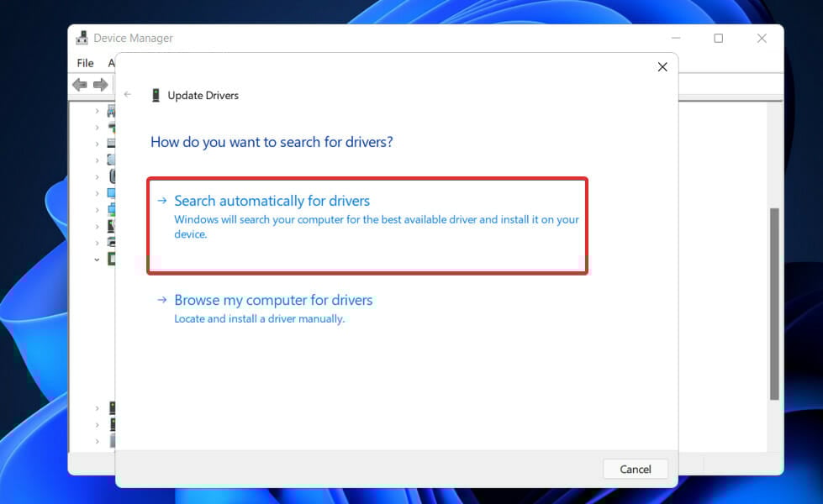Open the Action menu next to File

[112, 62]
